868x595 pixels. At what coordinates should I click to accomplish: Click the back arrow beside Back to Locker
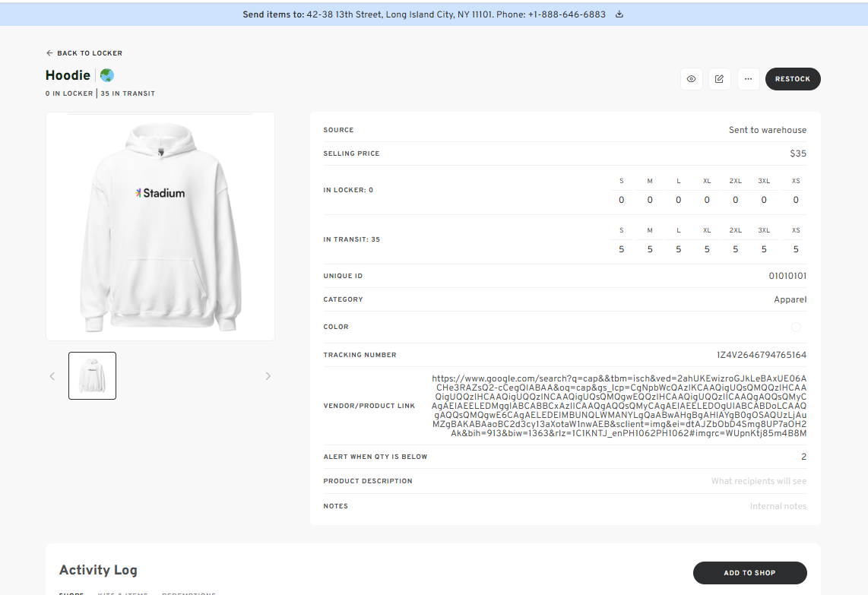tap(50, 53)
